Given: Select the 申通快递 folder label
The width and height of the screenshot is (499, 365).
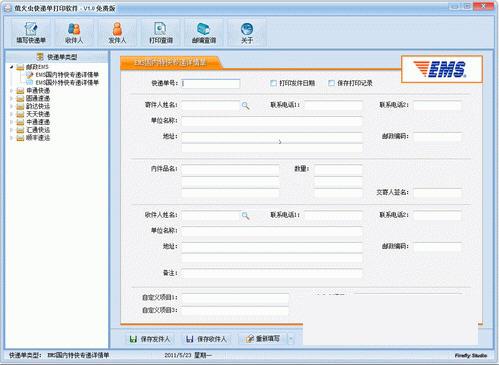Looking at the screenshot, I should click(x=38, y=91).
